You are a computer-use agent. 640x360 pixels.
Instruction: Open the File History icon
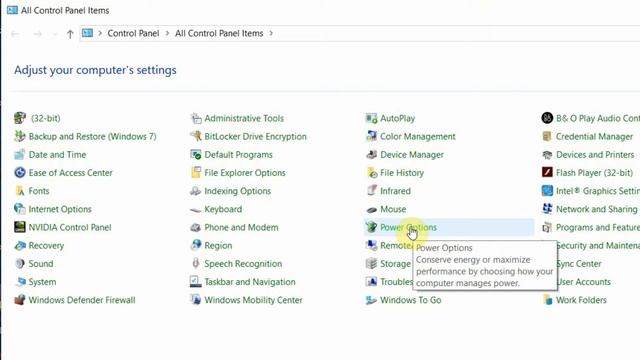click(371, 173)
